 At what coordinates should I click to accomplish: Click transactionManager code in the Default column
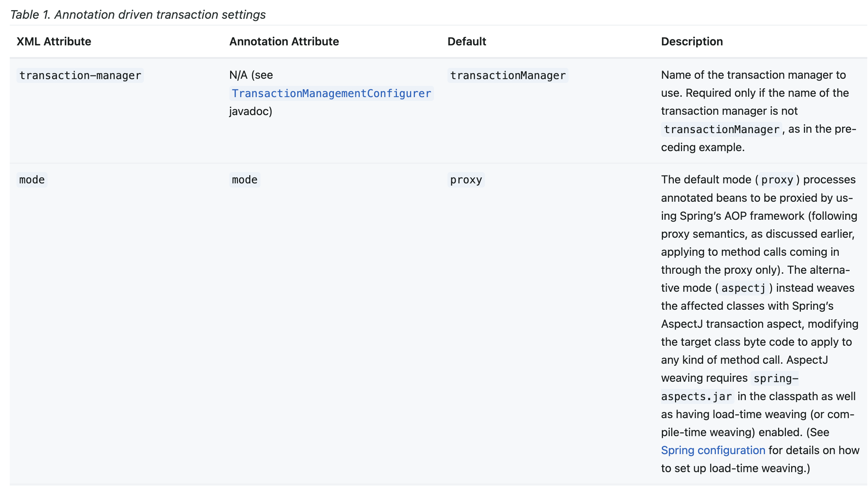507,75
